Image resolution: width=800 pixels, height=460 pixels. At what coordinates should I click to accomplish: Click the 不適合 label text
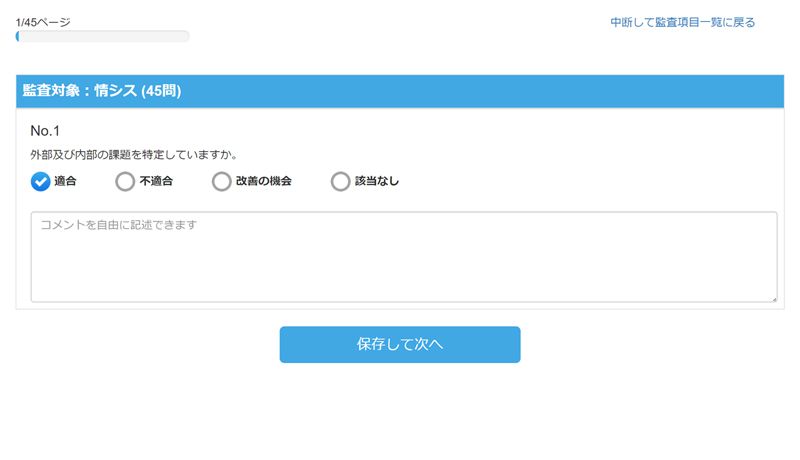[156, 181]
